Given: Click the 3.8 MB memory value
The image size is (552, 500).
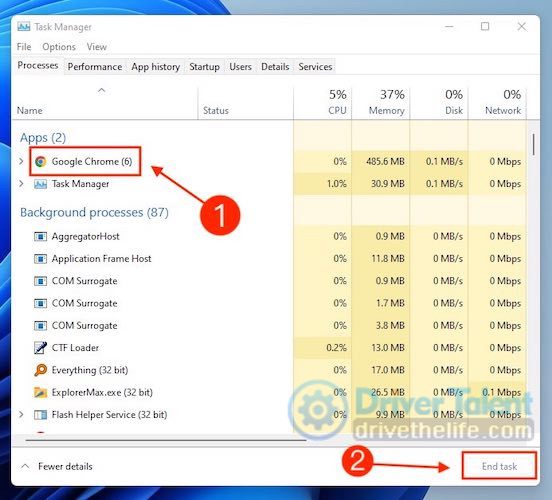Looking at the screenshot, I should click(390, 325).
